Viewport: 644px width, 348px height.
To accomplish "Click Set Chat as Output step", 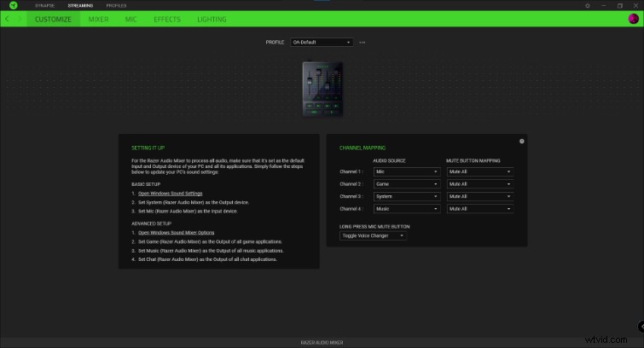I will 207,259.
